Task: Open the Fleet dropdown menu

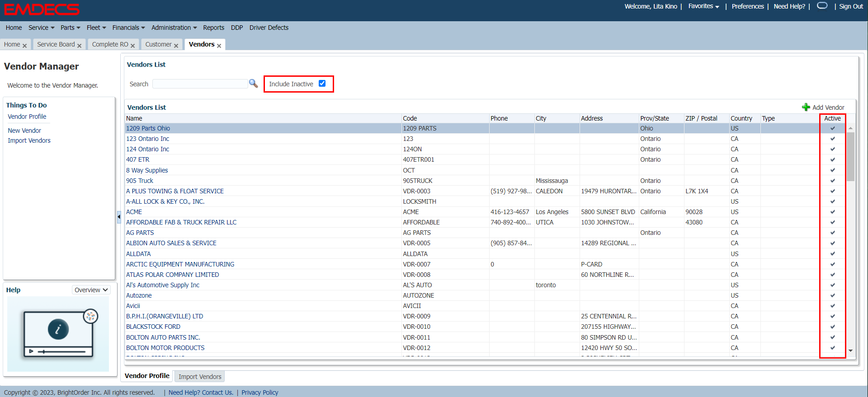Action: tap(96, 28)
